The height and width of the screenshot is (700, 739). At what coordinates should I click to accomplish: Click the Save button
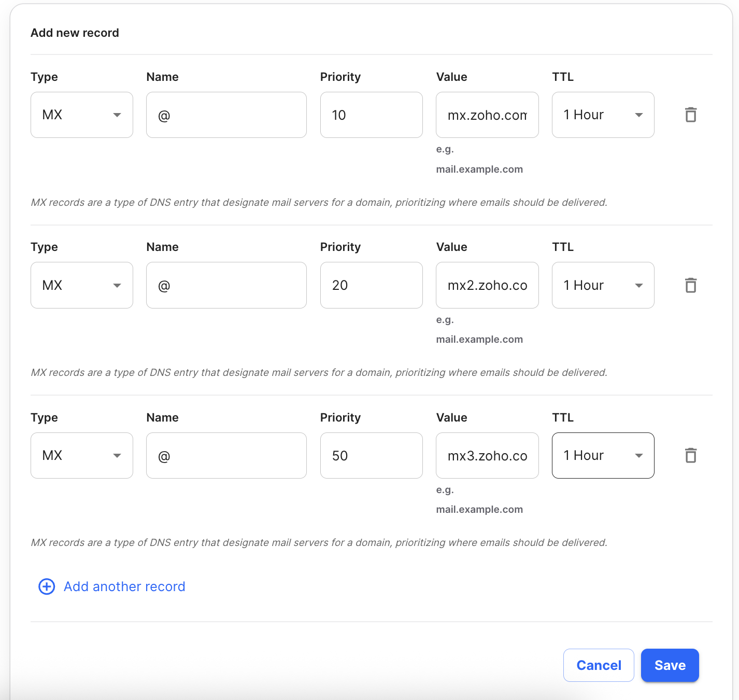(x=670, y=665)
